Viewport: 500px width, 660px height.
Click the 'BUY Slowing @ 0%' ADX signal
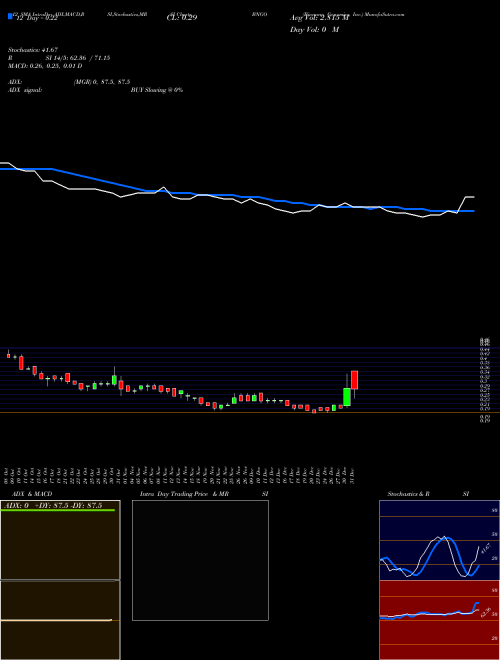157,90
